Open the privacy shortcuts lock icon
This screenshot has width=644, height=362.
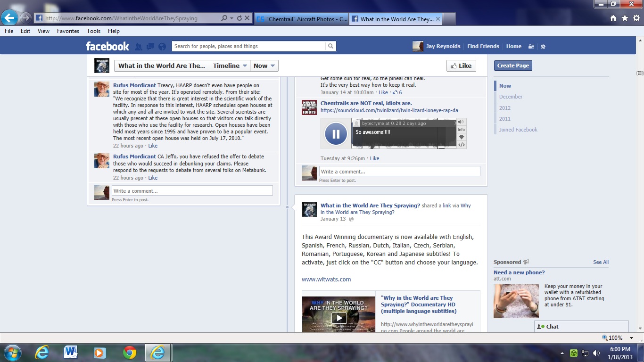531,47
